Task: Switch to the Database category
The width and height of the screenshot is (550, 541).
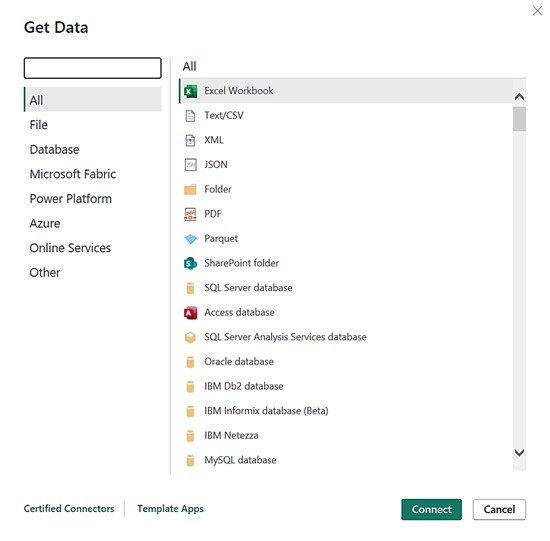Action: [54, 149]
